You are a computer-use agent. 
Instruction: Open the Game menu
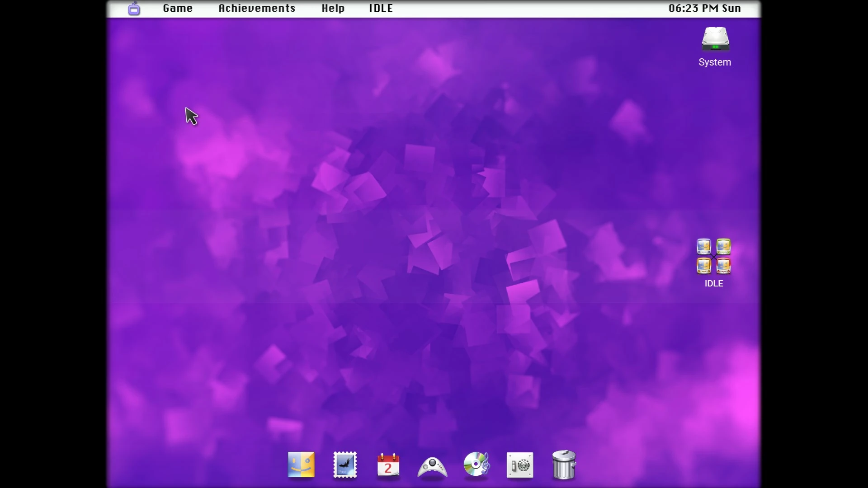(178, 9)
